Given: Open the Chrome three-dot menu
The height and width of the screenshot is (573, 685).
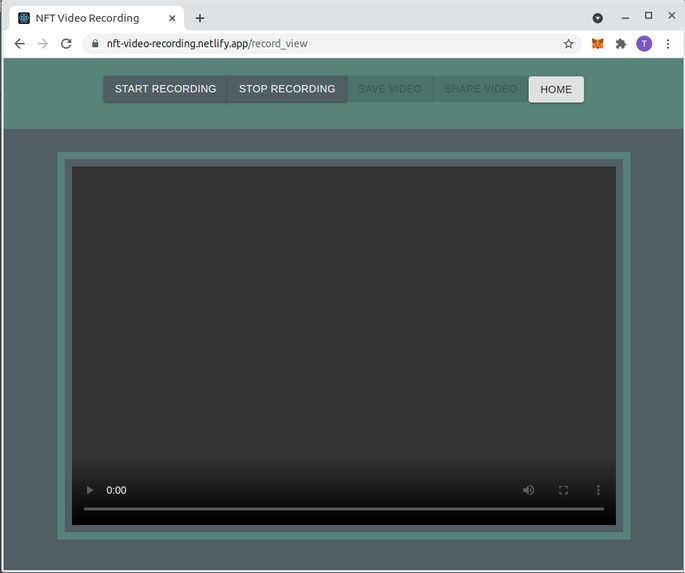Looking at the screenshot, I should (668, 44).
